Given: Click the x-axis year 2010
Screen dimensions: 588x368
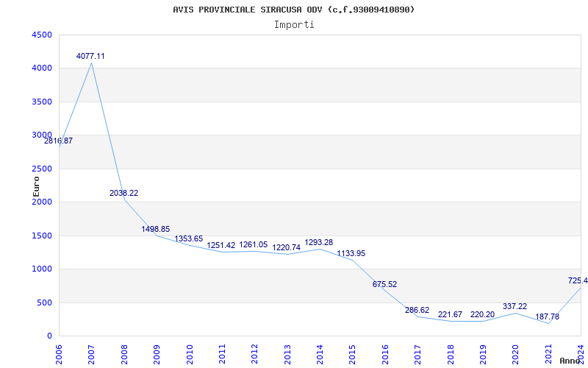Looking at the screenshot, I should click(x=190, y=355).
